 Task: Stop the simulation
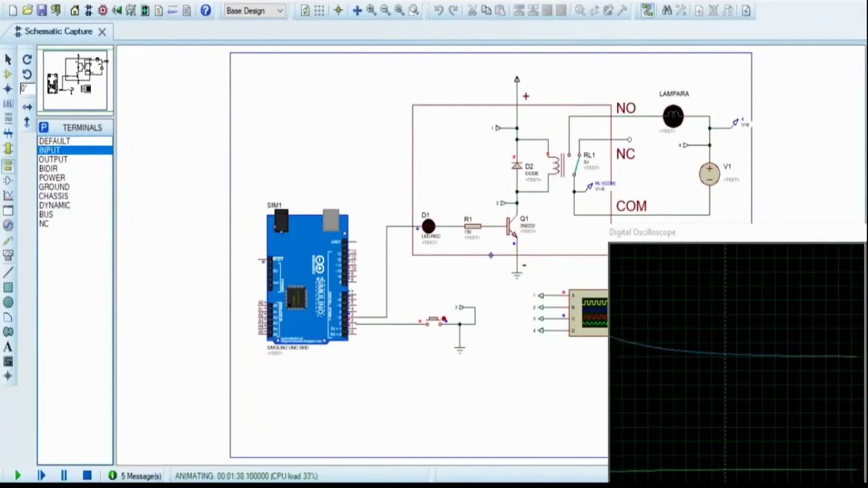click(x=87, y=476)
